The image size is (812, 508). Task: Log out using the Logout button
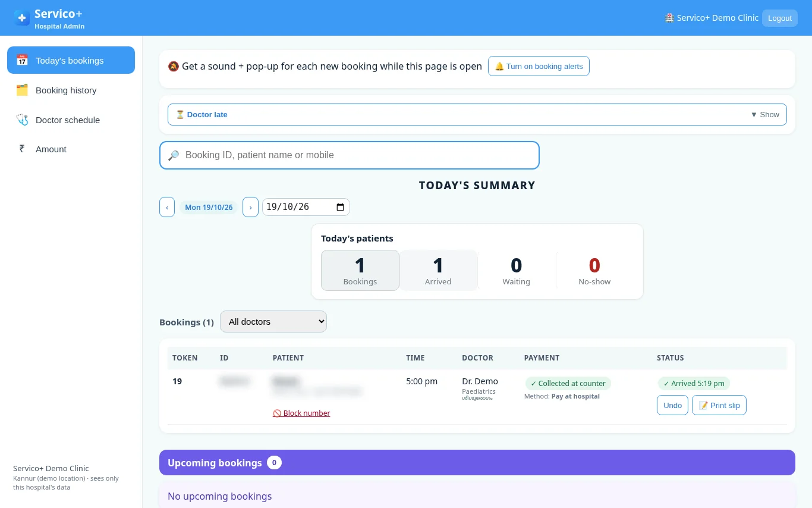click(780, 18)
